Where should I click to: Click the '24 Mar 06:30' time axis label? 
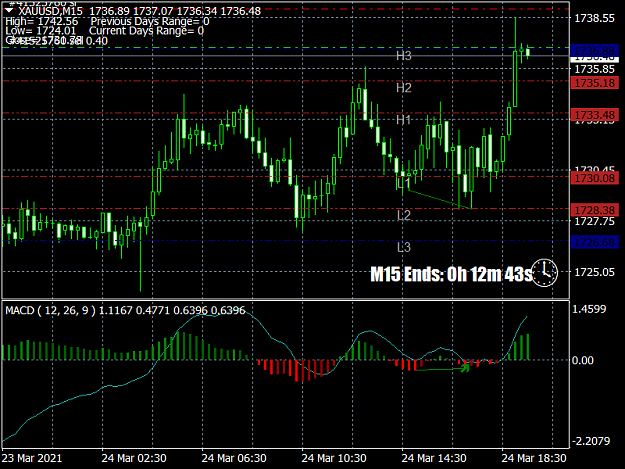tap(234, 458)
